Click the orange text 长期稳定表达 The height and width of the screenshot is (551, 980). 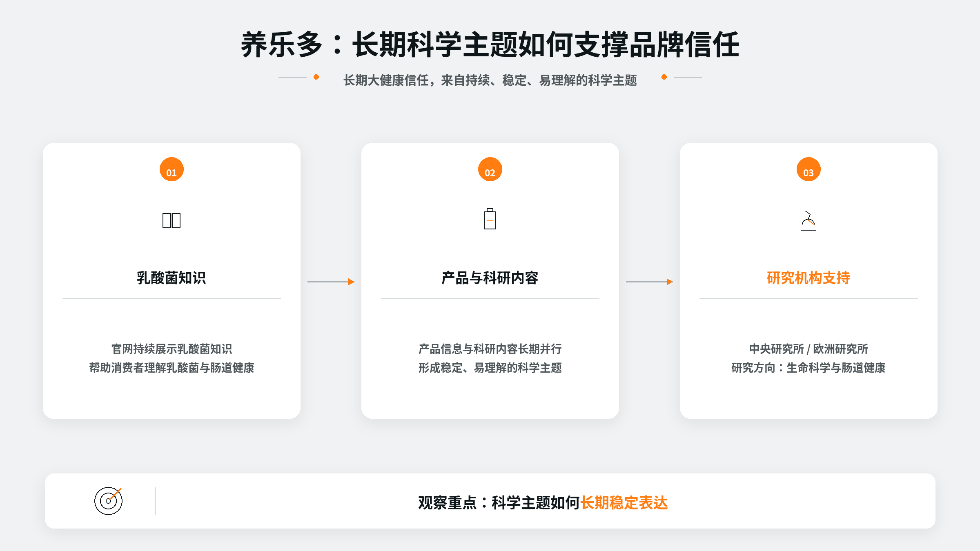pos(624,503)
